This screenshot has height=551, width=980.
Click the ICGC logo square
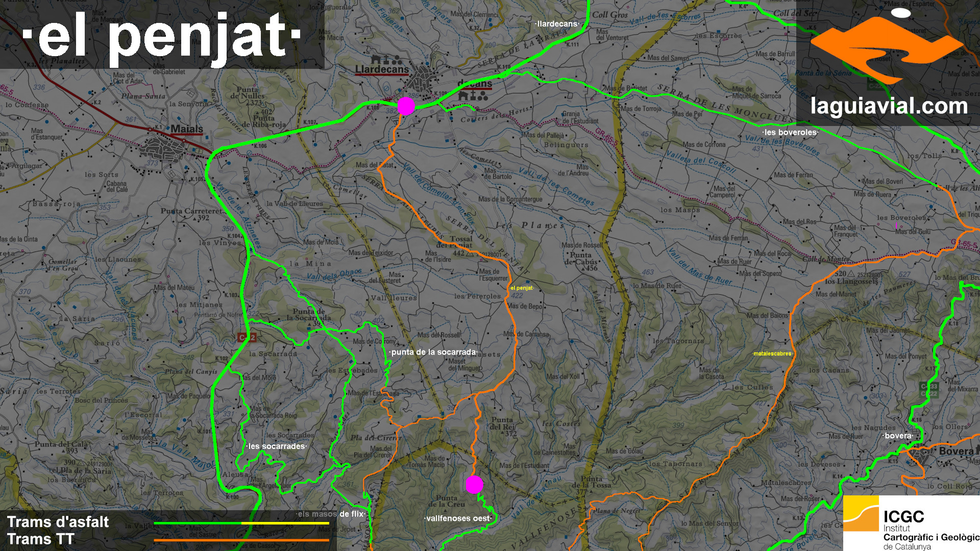coord(861,513)
